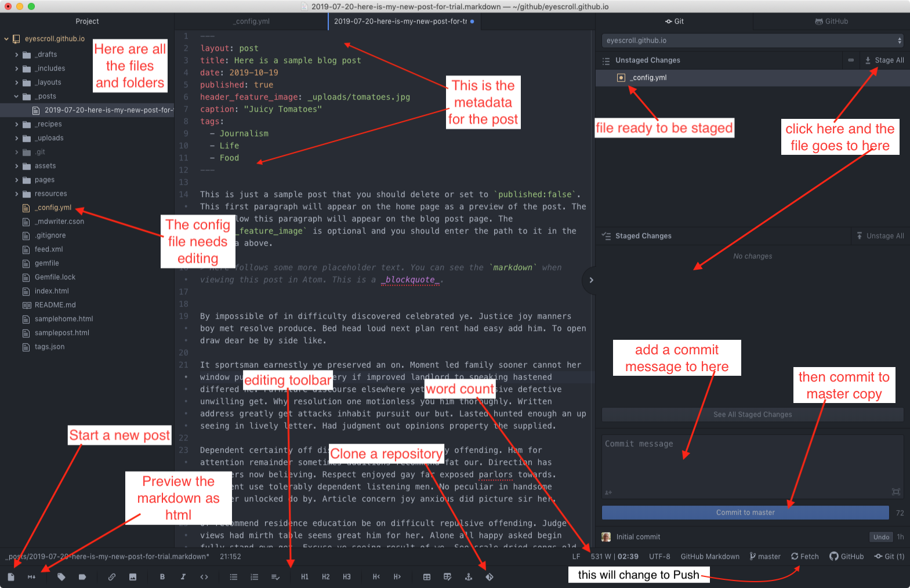Image resolution: width=910 pixels, height=588 pixels.
Task: Select unstaged _config.yml in Git panel
Action: tap(752, 78)
